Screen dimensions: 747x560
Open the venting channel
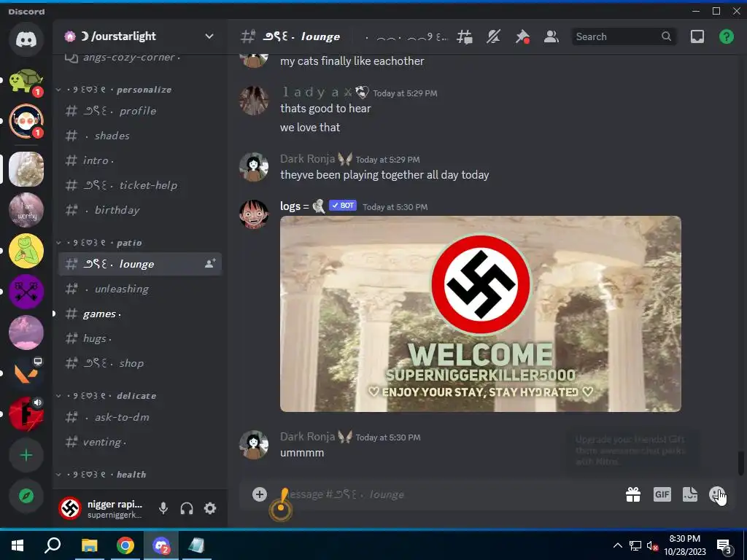tap(139, 442)
